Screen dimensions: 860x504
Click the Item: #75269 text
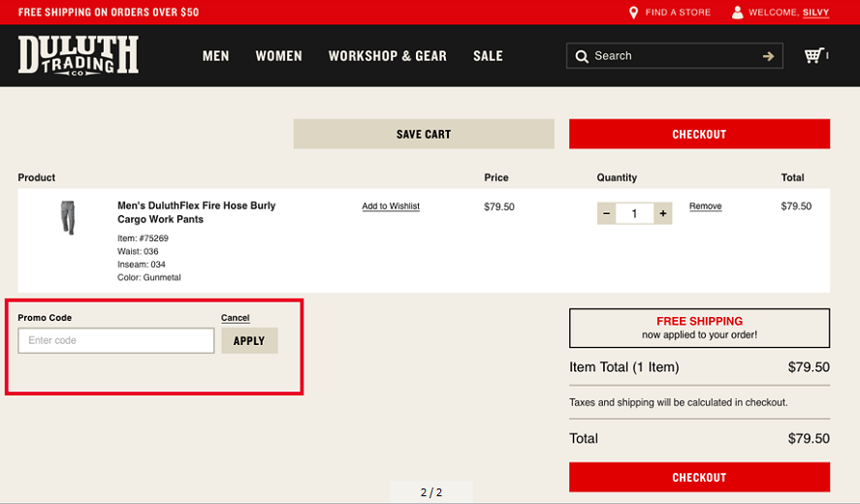pyautogui.click(x=143, y=238)
